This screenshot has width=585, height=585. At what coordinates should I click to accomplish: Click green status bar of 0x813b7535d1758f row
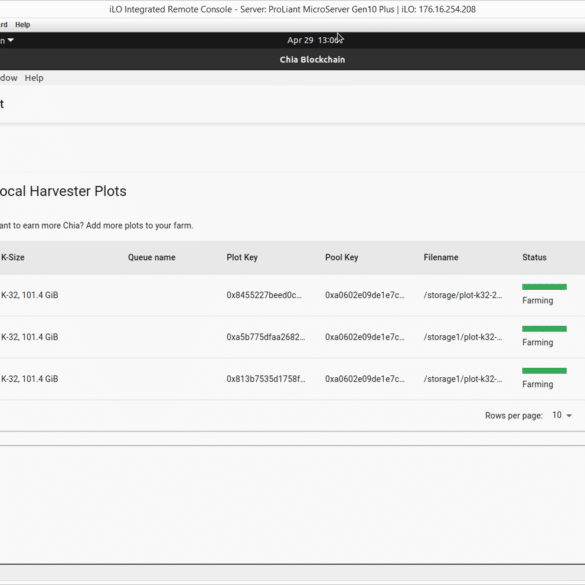(x=544, y=370)
